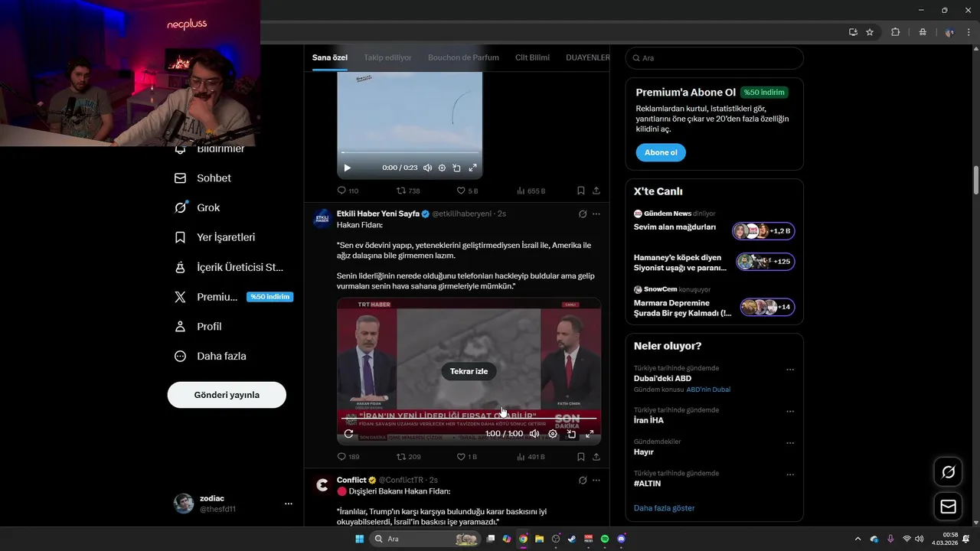Open browser extensions puzzle icon

(x=896, y=32)
